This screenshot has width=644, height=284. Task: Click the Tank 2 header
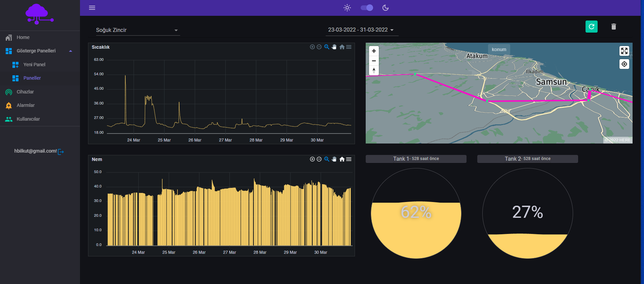528,159
